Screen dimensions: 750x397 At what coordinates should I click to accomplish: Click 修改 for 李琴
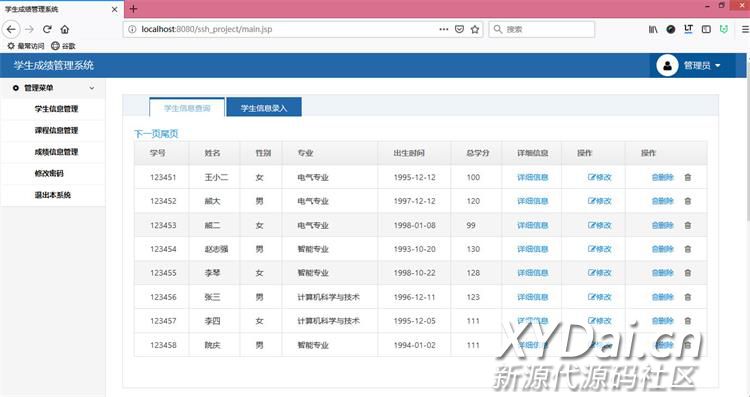[599, 273]
